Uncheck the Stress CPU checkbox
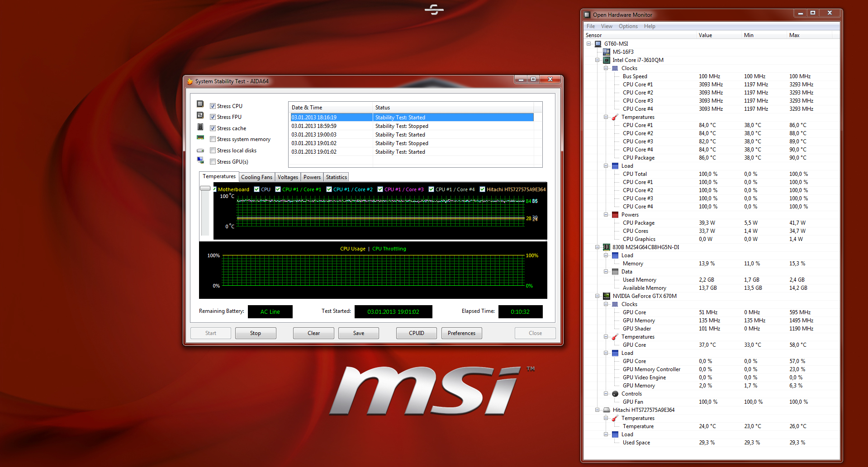Screen dimensions: 868x467 213,106
